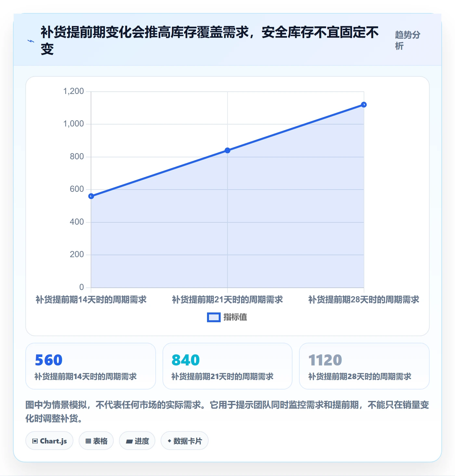
Task: Click the 800 y-axis tick label
Action: (77, 156)
